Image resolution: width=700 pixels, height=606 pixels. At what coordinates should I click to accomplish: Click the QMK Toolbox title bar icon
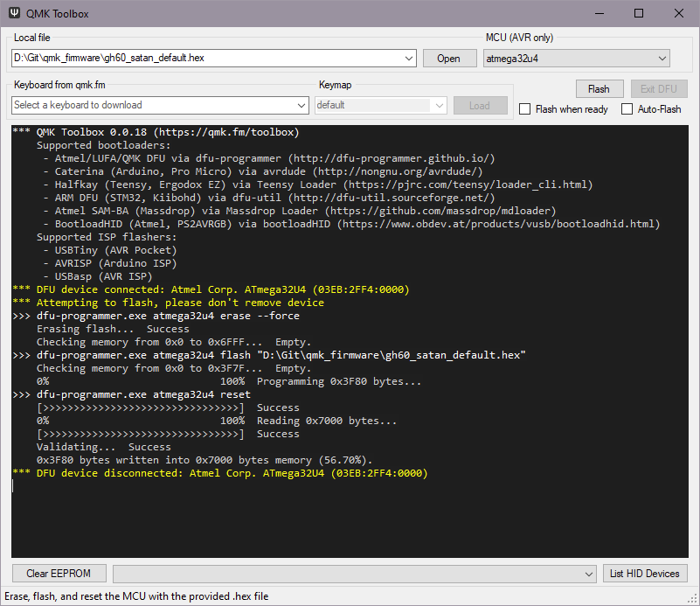pos(14,13)
